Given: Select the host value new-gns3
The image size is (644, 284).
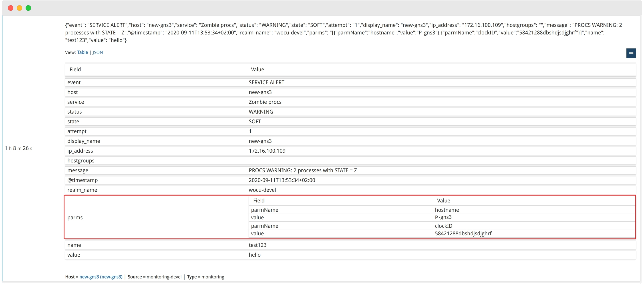Looking at the screenshot, I should pyautogui.click(x=260, y=92).
